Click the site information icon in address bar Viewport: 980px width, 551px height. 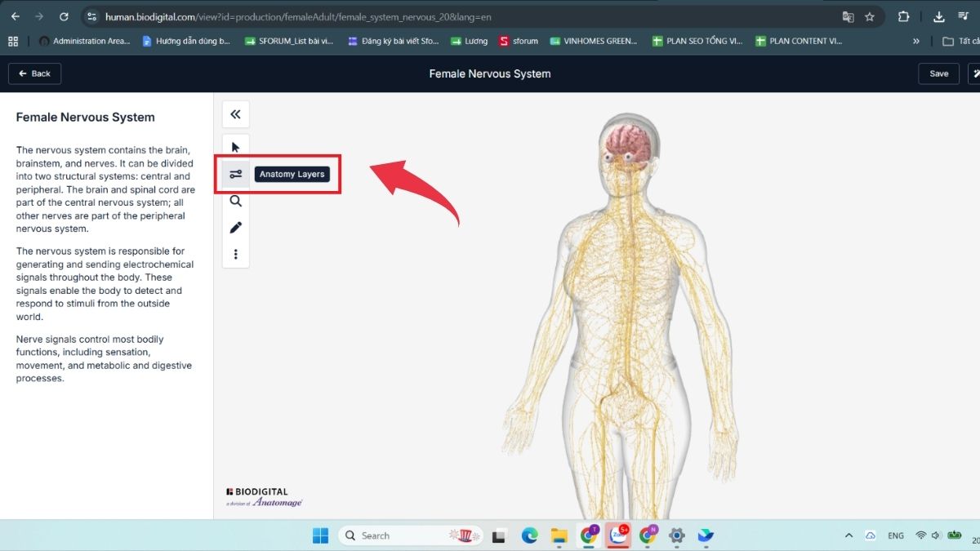(x=91, y=16)
